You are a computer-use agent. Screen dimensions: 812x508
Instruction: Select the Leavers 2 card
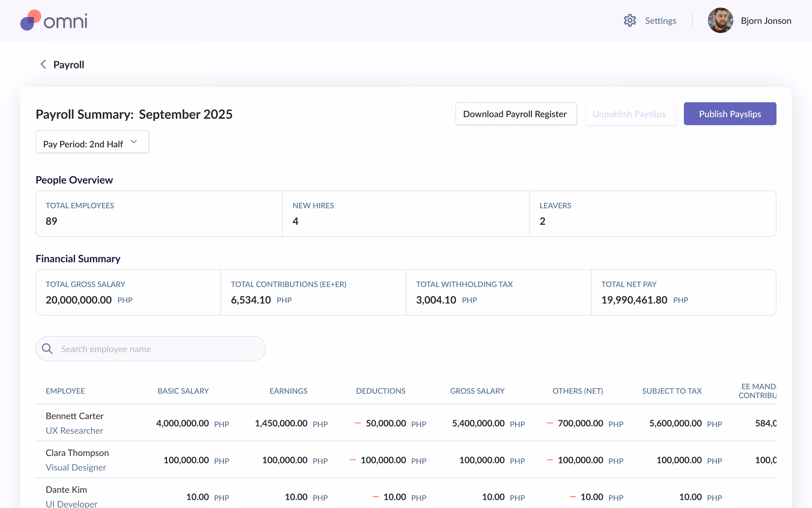click(653, 214)
